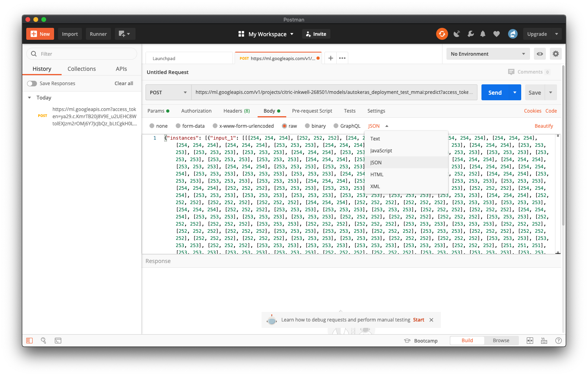588x376 pixels.
Task: Click the Comments speech bubble icon
Action: point(511,72)
